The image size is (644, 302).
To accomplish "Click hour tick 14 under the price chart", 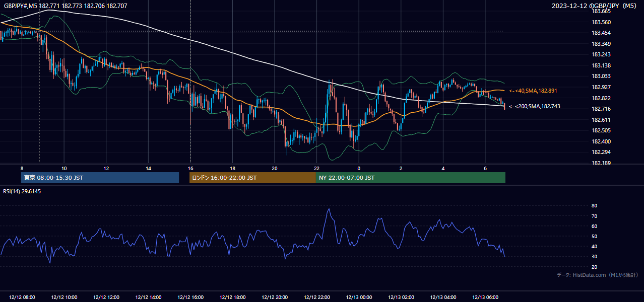I will pos(148,168).
